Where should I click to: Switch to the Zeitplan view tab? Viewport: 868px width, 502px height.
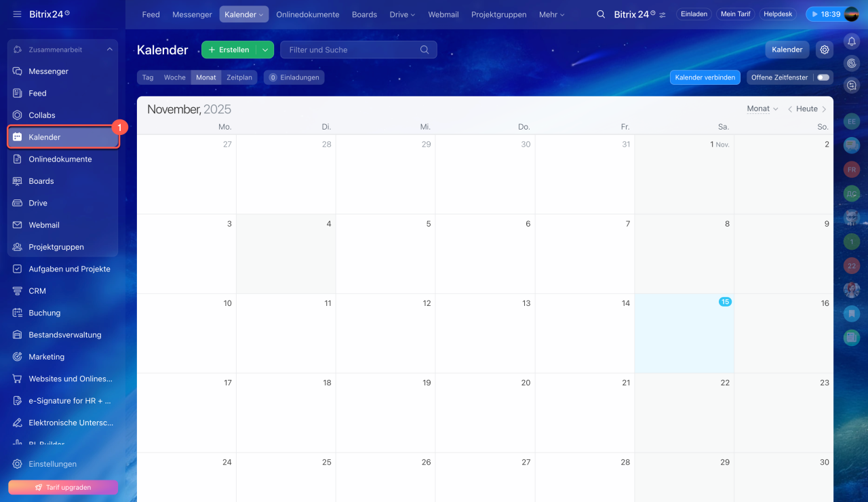tap(239, 77)
